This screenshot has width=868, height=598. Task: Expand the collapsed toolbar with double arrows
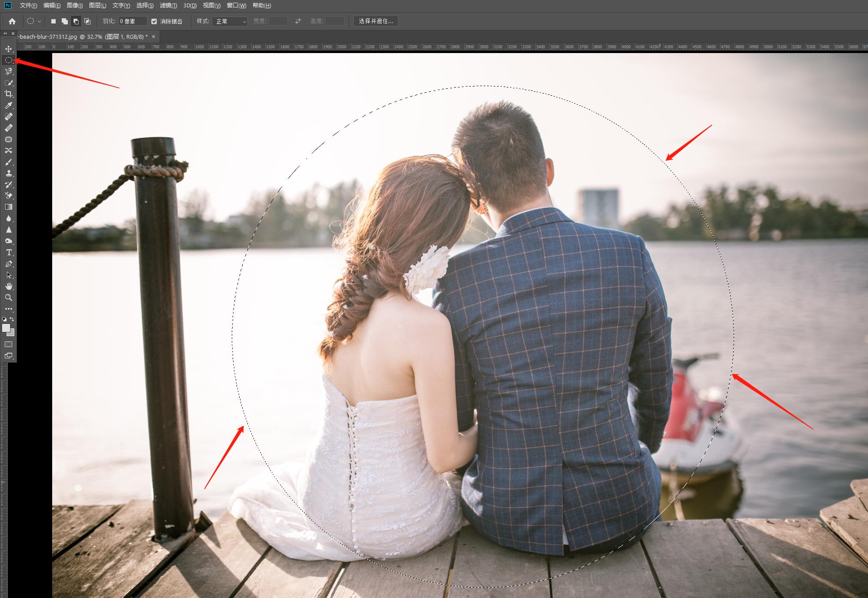(5, 33)
